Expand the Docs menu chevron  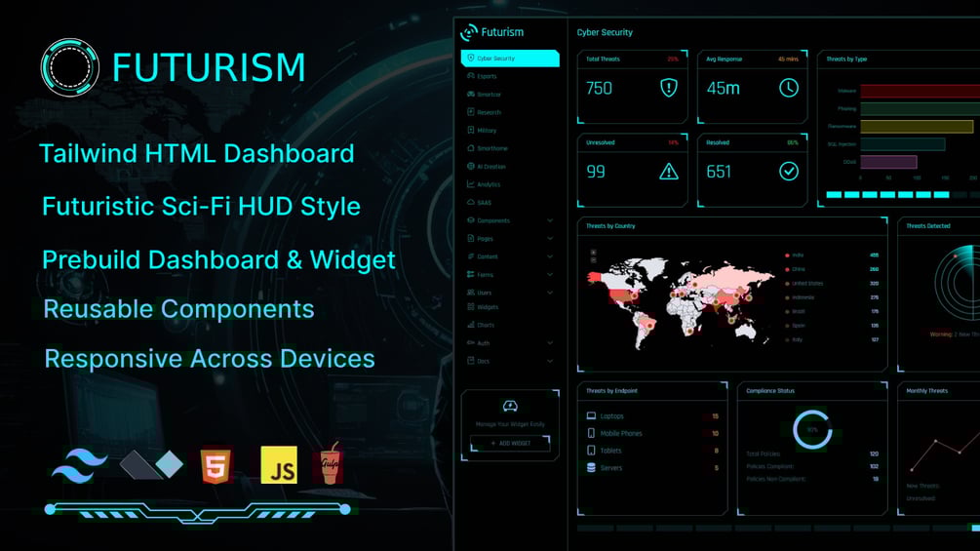coord(550,361)
